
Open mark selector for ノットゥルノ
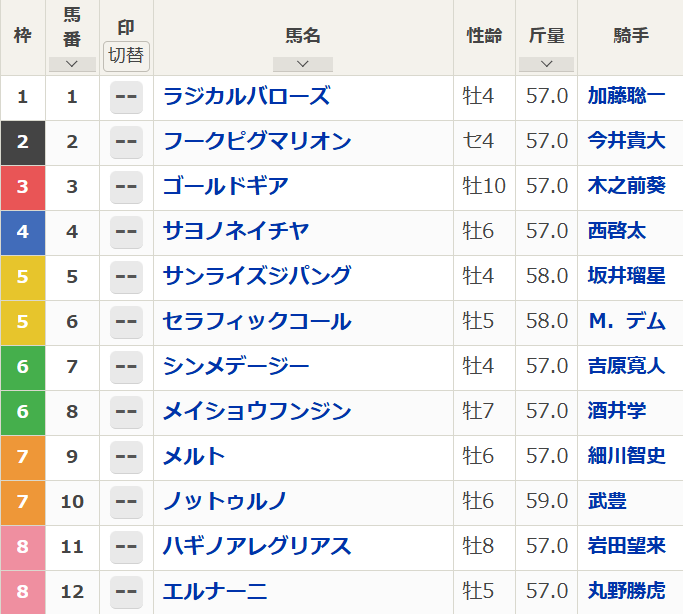tap(126, 502)
